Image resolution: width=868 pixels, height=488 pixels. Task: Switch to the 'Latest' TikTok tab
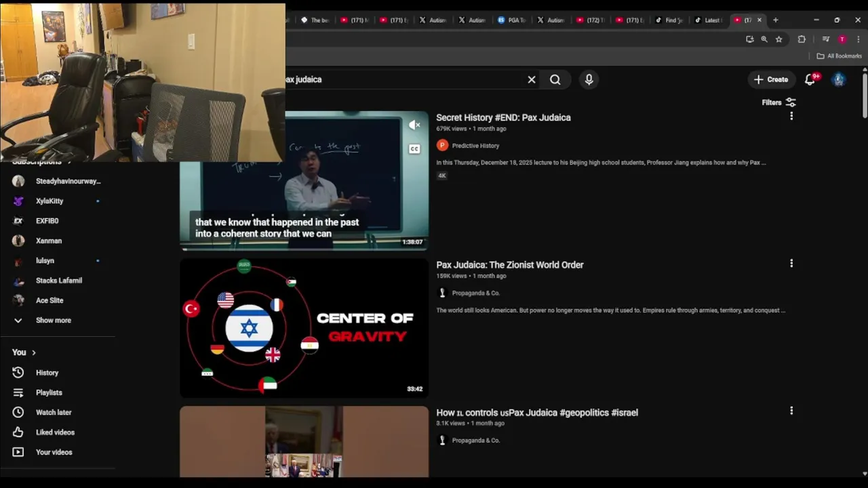709,20
